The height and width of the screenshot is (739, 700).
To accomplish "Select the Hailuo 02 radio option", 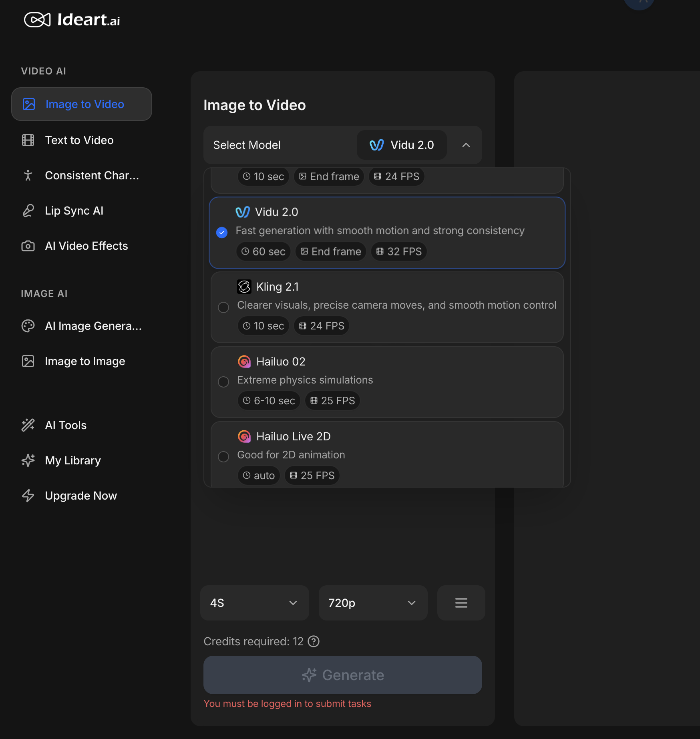I will [223, 382].
